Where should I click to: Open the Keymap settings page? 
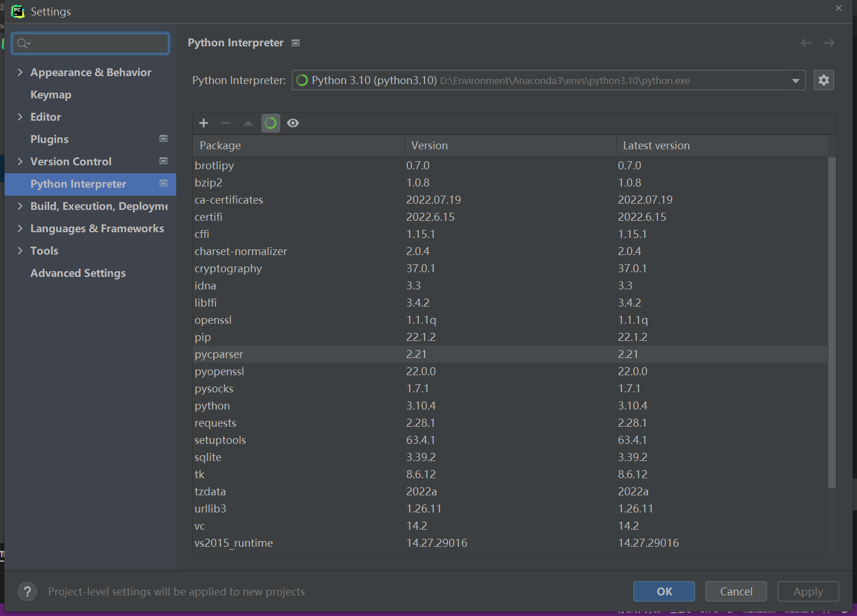[x=51, y=94]
